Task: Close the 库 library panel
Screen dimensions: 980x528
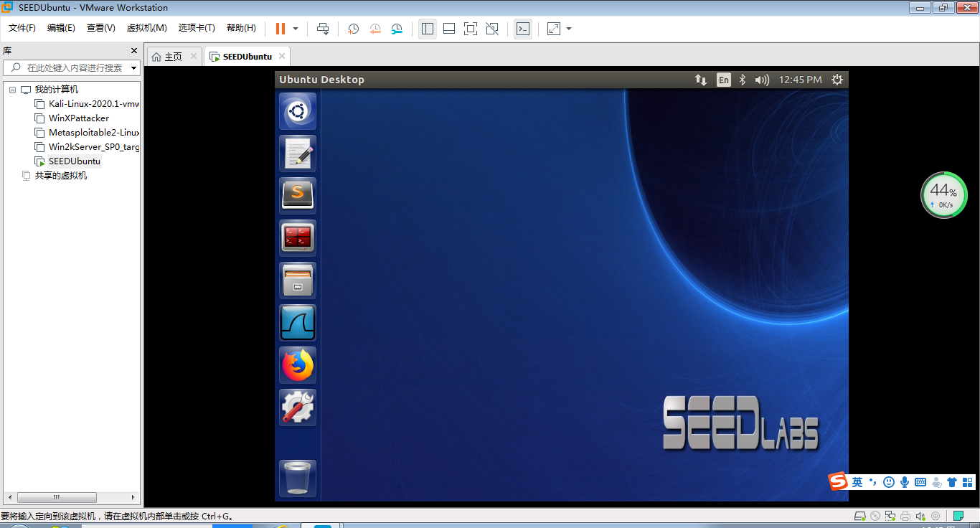Action: pyautogui.click(x=133, y=51)
